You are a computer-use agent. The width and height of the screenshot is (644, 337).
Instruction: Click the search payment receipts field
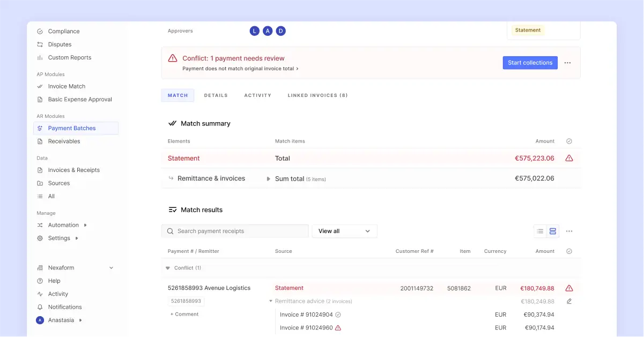[x=235, y=231]
